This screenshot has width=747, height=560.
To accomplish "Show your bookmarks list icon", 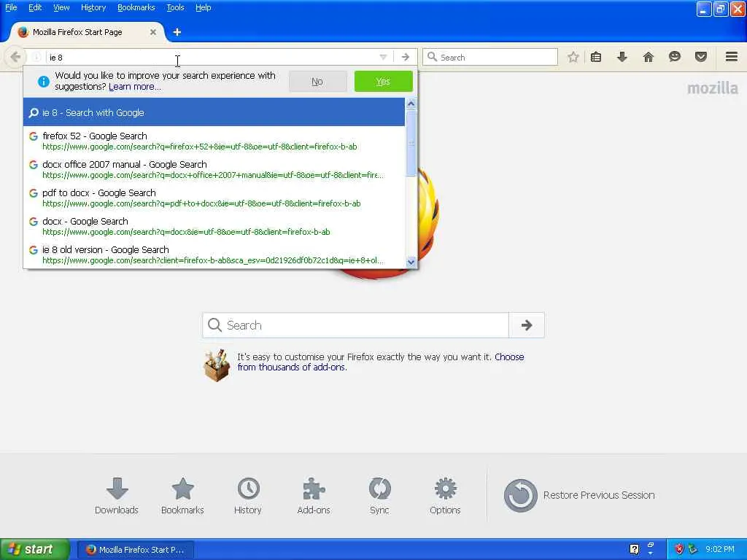I will [x=596, y=57].
